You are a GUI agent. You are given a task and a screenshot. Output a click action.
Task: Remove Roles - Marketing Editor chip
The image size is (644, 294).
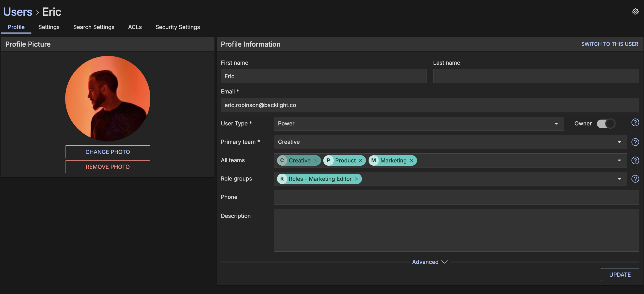(x=357, y=179)
